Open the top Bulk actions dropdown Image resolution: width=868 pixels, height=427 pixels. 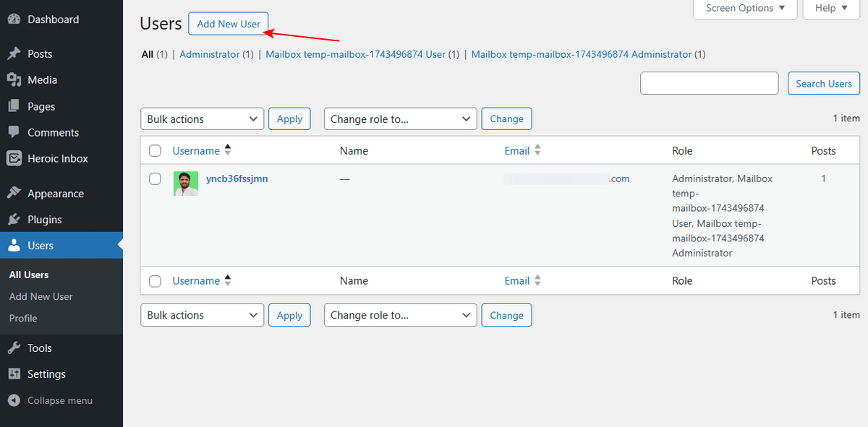pyautogui.click(x=202, y=119)
